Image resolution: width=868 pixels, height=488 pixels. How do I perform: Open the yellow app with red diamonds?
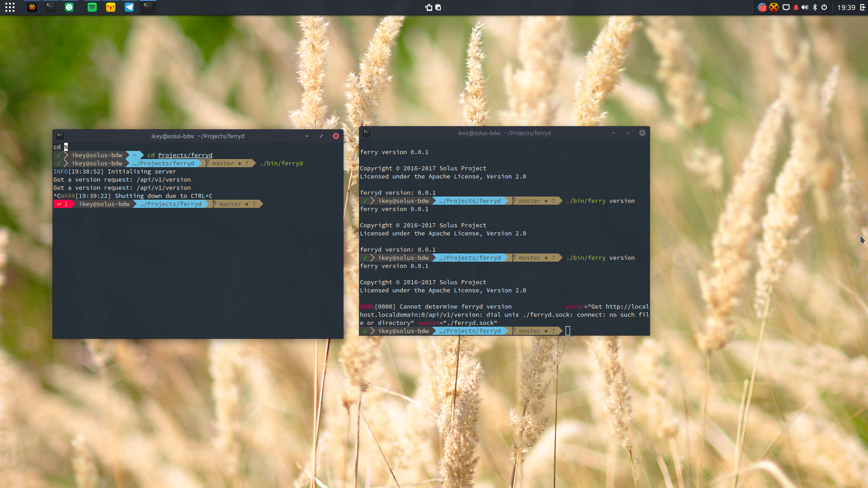[111, 7]
